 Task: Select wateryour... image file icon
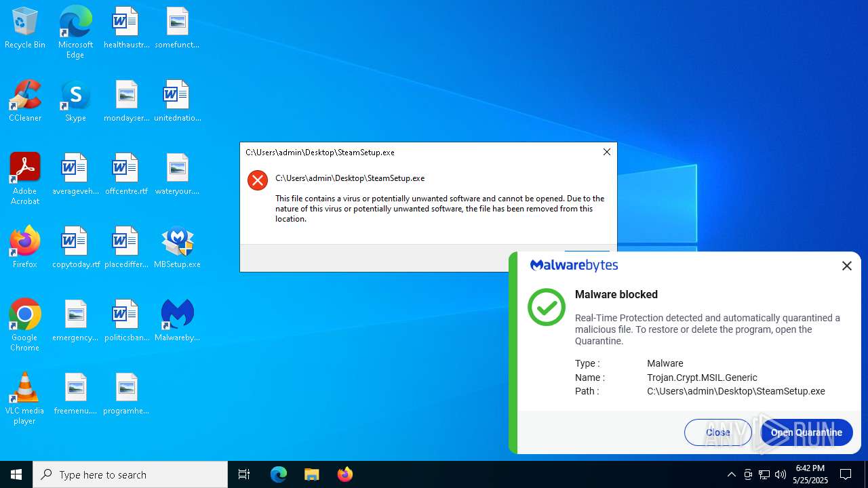177,174
